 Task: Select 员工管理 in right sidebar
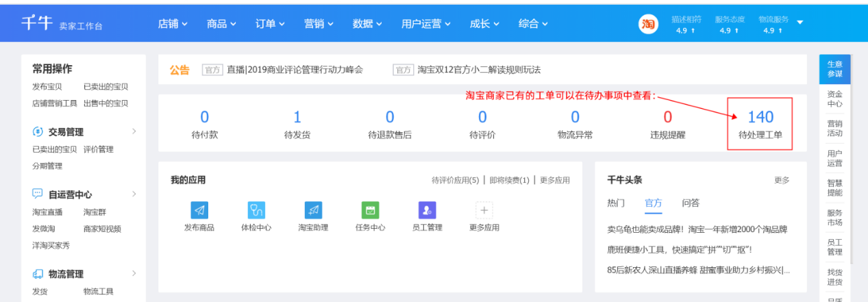(834, 247)
